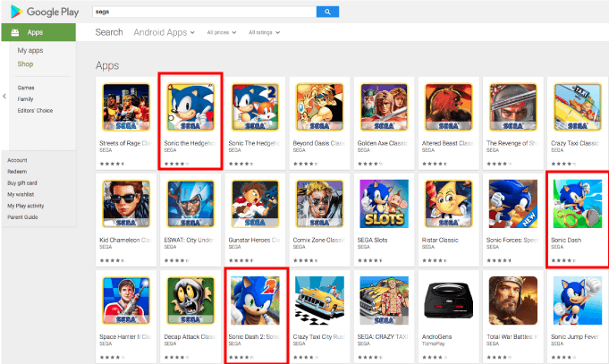Image resolution: width=609 pixels, height=364 pixels.
Task: Open Buy gift card link
Action: pos(22,183)
